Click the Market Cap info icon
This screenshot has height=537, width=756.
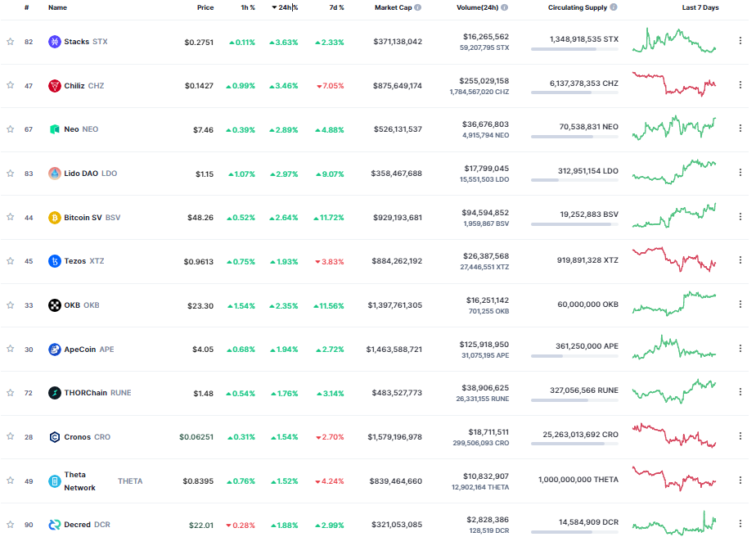(417, 7)
